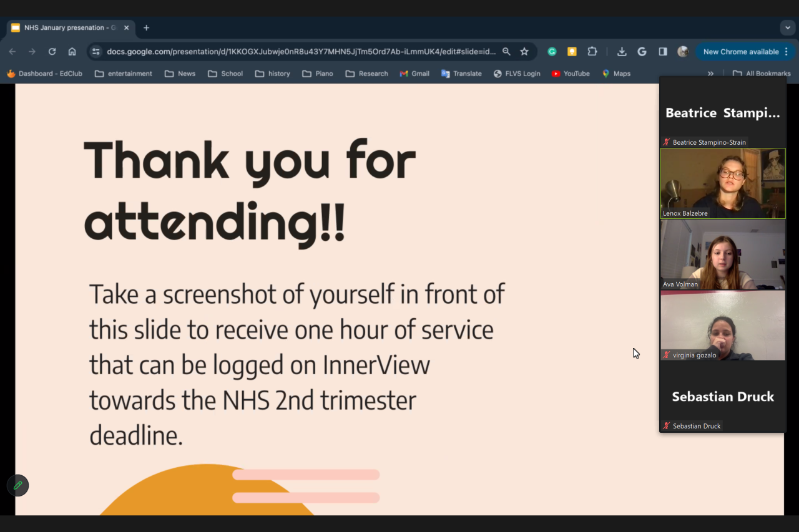Open the Research bookmarks folder
Image resolution: width=799 pixels, height=532 pixels.
point(367,74)
